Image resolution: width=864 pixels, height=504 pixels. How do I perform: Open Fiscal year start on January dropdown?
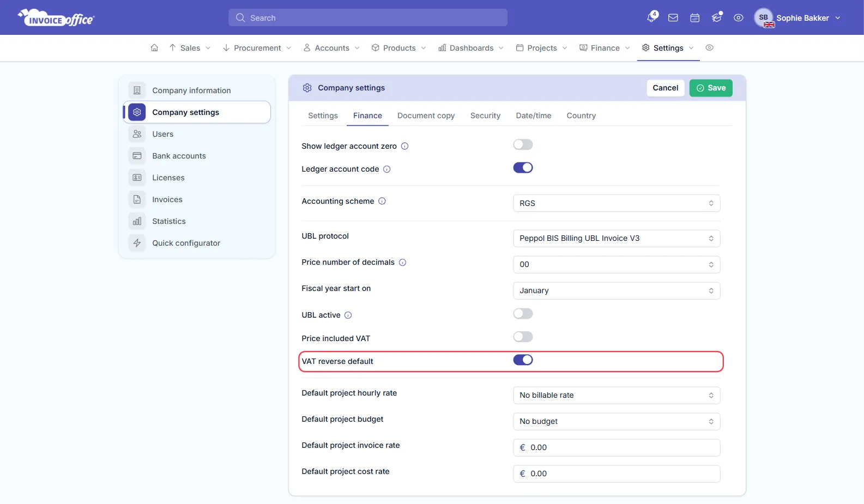[617, 290]
